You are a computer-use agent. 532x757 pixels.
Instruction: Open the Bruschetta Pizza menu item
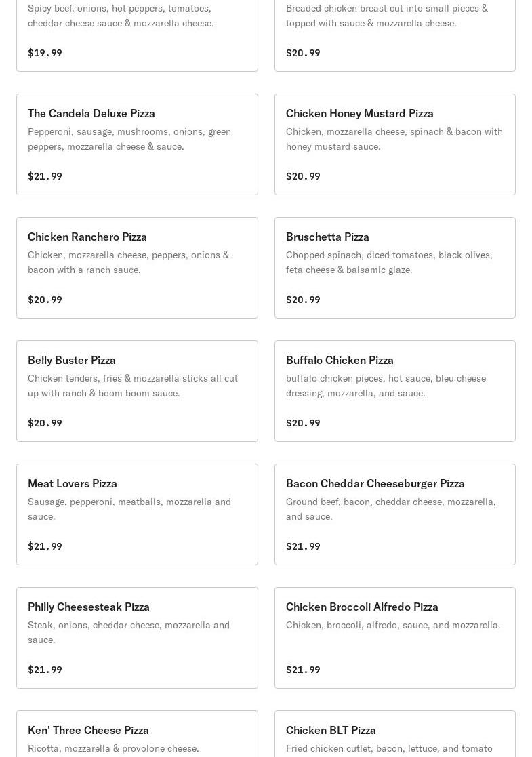327,237
